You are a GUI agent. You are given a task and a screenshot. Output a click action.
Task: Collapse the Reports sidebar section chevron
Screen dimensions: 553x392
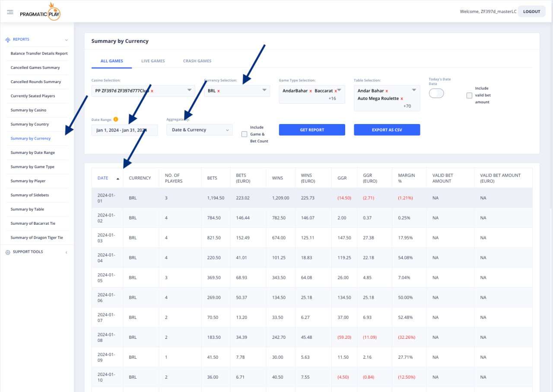[66, 40]
